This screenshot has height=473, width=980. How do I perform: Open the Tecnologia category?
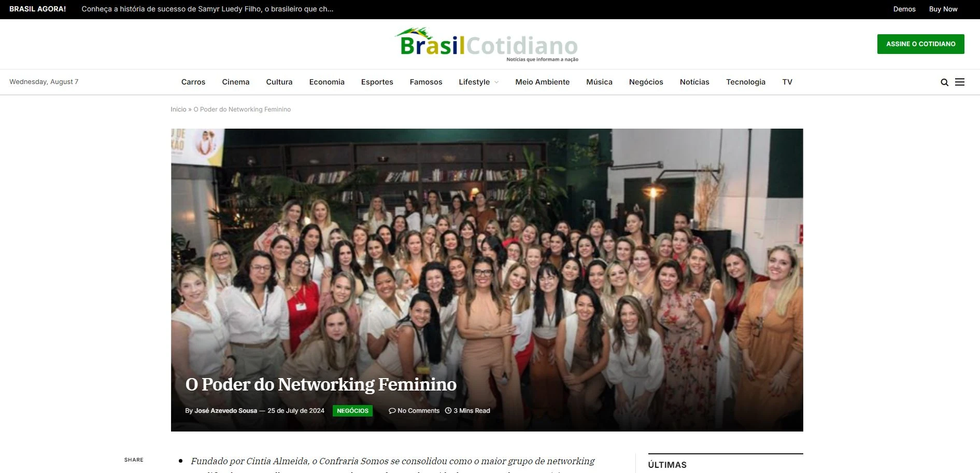coord(745,82)
